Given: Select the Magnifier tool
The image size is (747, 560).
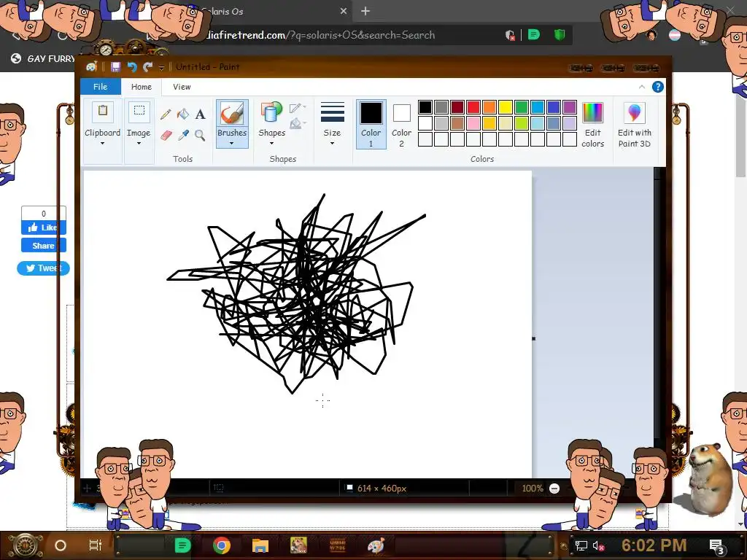Looking at the screenshot, I should tap(200, 136).
